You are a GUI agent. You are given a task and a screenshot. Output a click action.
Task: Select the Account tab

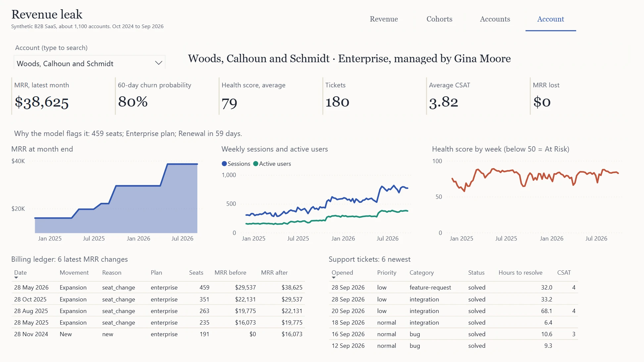pyautogui.click(x=551, y=19)
